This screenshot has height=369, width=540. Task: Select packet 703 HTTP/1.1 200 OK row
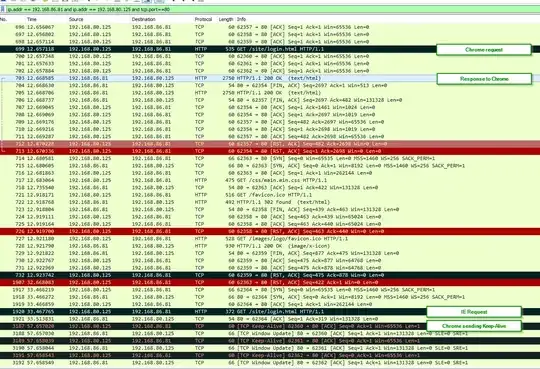270,78
